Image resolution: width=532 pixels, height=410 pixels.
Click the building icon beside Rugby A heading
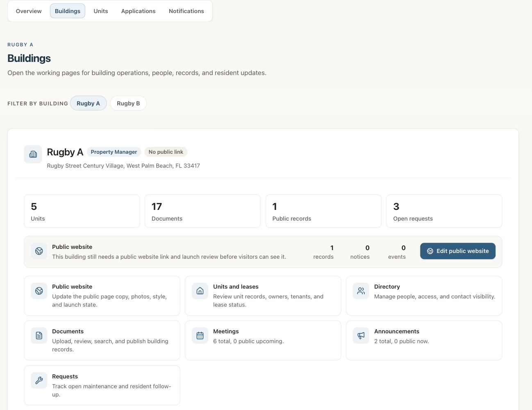33,154
